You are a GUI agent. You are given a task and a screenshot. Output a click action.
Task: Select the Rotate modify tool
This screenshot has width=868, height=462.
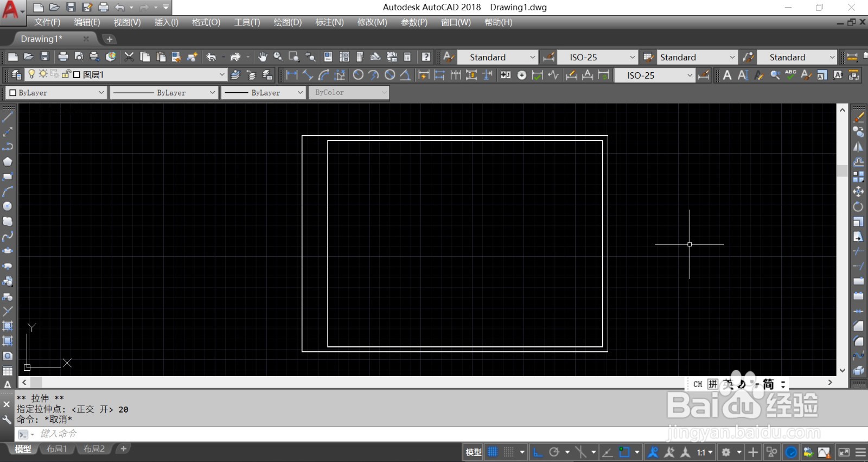click(858, 206)
